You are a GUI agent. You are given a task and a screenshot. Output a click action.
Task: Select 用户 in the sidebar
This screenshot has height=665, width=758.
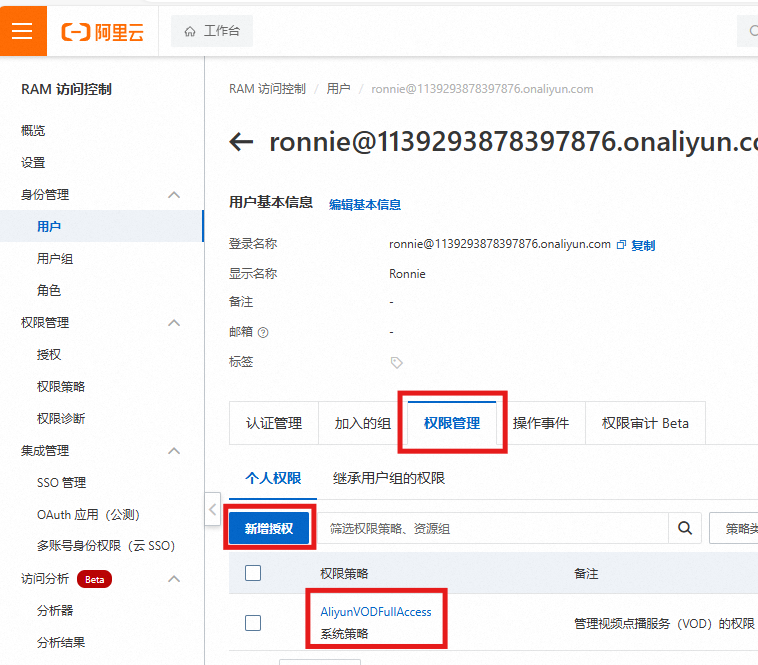(49, 226)
